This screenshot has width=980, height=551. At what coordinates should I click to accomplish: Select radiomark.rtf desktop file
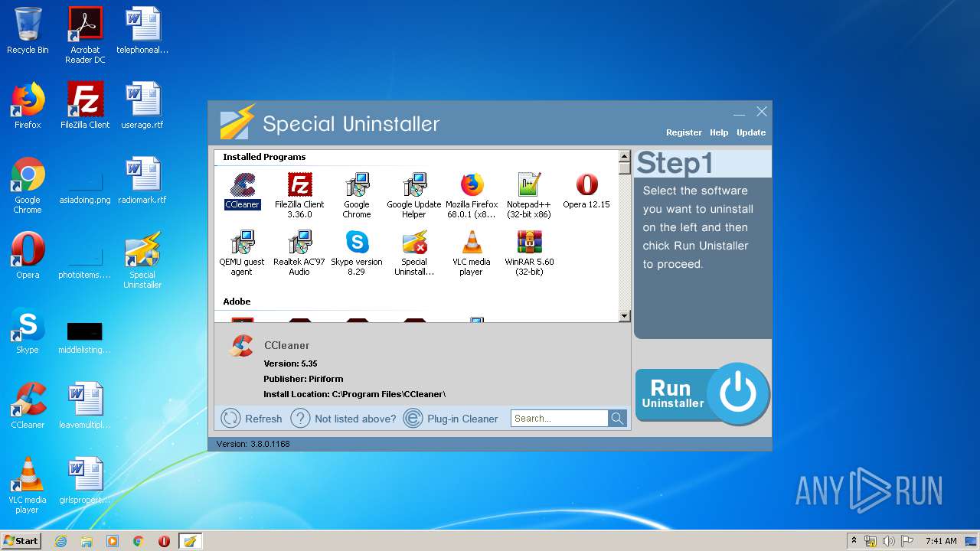[142, 181]
